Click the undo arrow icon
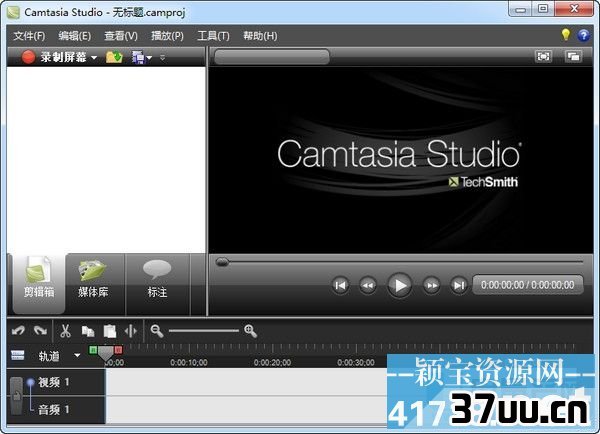The image size is (600, 434). 18,331
